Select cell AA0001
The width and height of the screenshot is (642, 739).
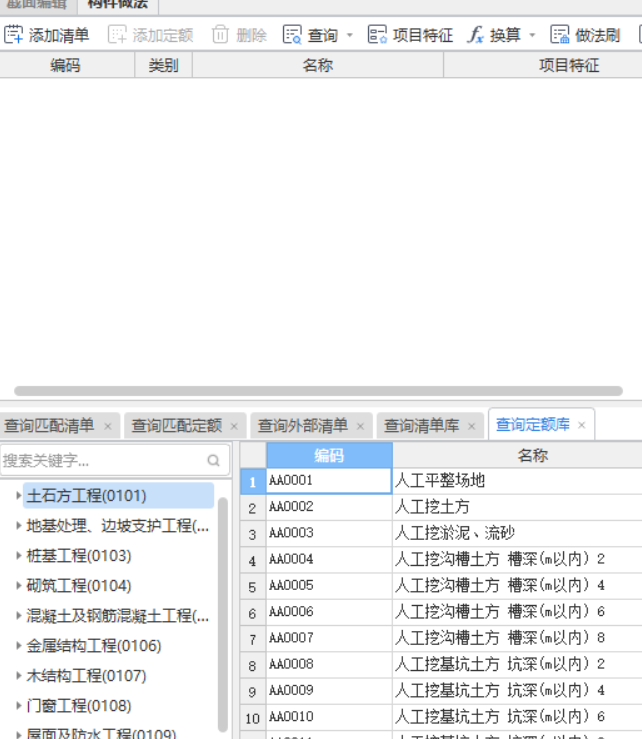pyautogui.click(x=329, y=481)
